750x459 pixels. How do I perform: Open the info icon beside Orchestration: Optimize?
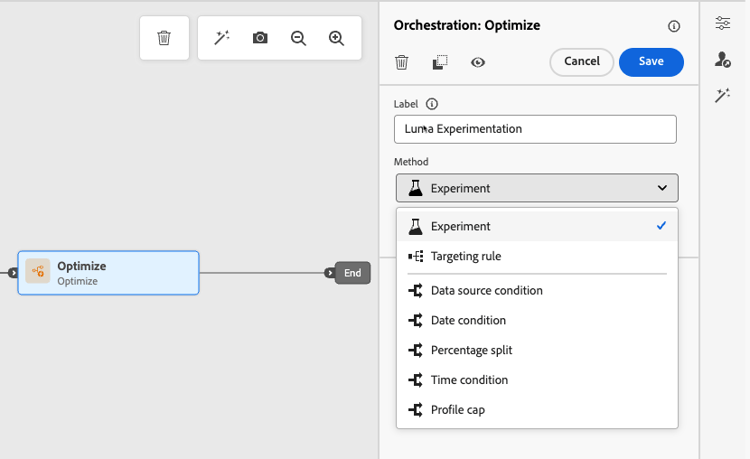coord(674,26)
